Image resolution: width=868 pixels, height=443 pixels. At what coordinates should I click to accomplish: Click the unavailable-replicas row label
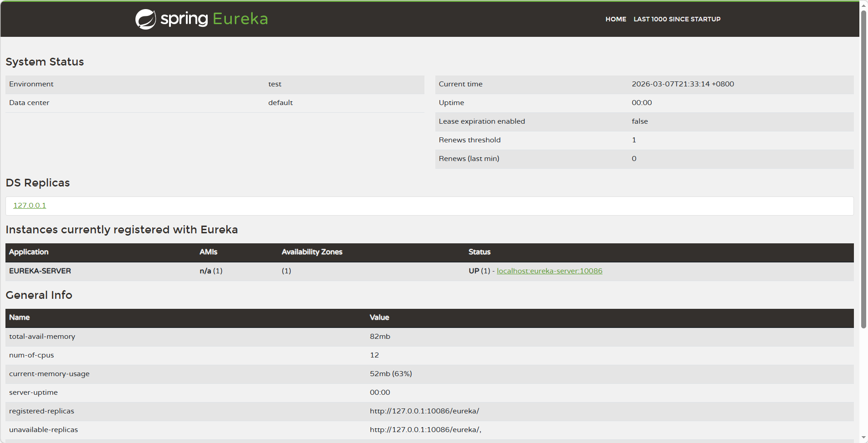pos(43,430)
